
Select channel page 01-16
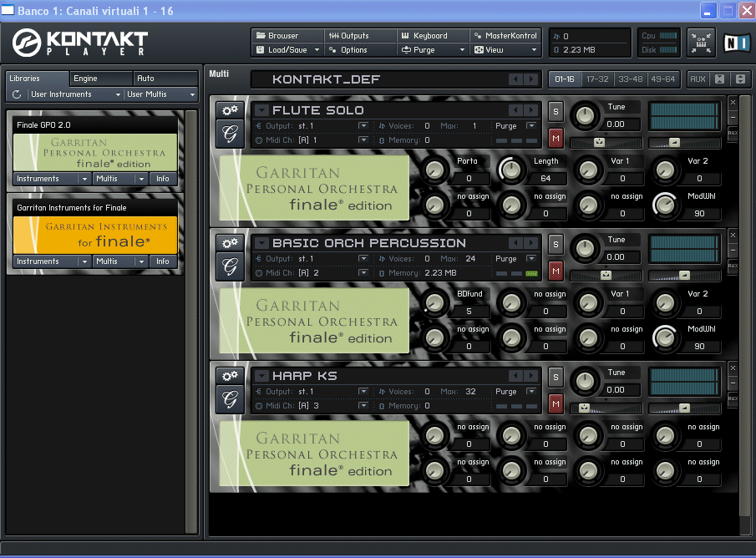tap(565, 79)
